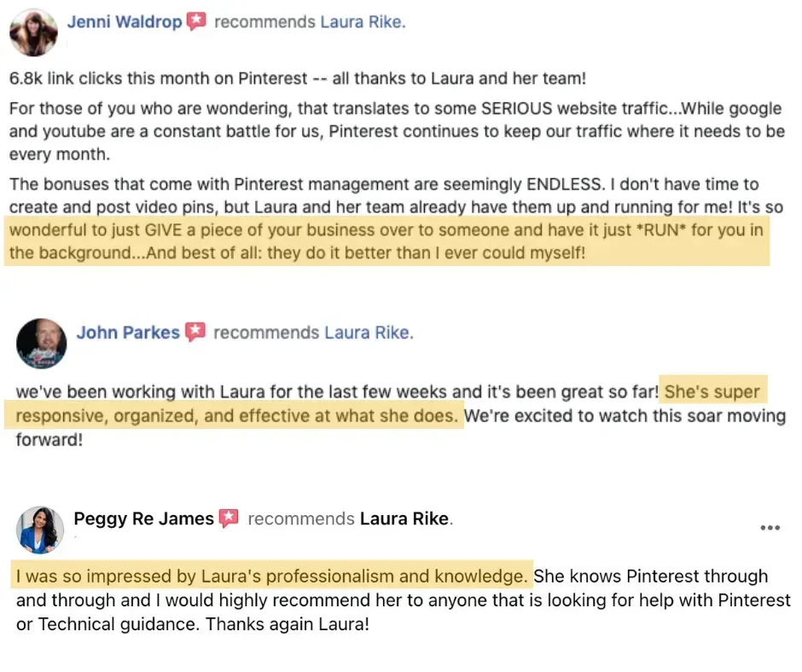Visit Jenni Waldrop's profile name link
The height and width of the screenshot is (672, 802).
tap(125, 22)
